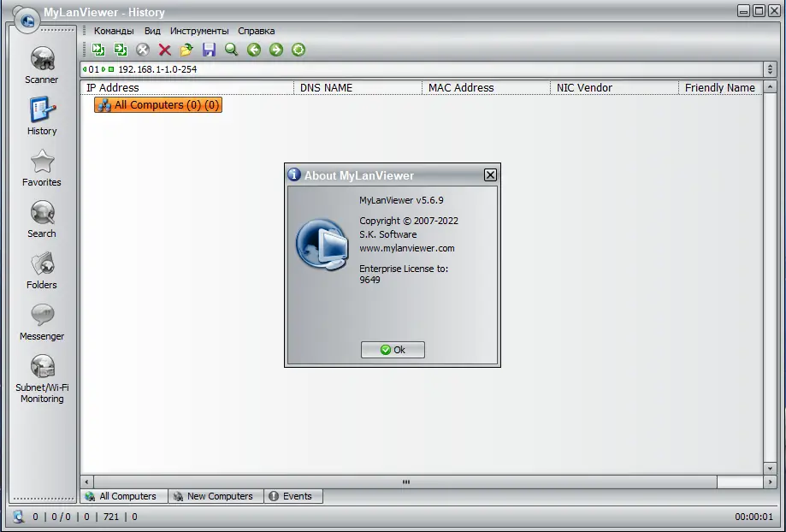Screen dimensions: 786x532
Task: Click next history arrow after 01
Action: [103, 69]
